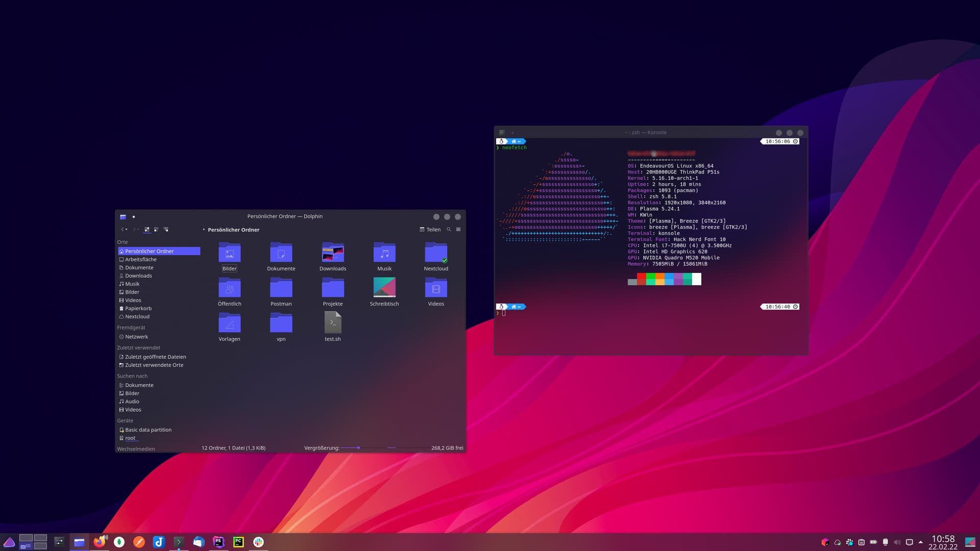Select the test.sh file in Dolphin
Image resolution: width=980 pixels, height=551 pixels.
pos(333,322)
